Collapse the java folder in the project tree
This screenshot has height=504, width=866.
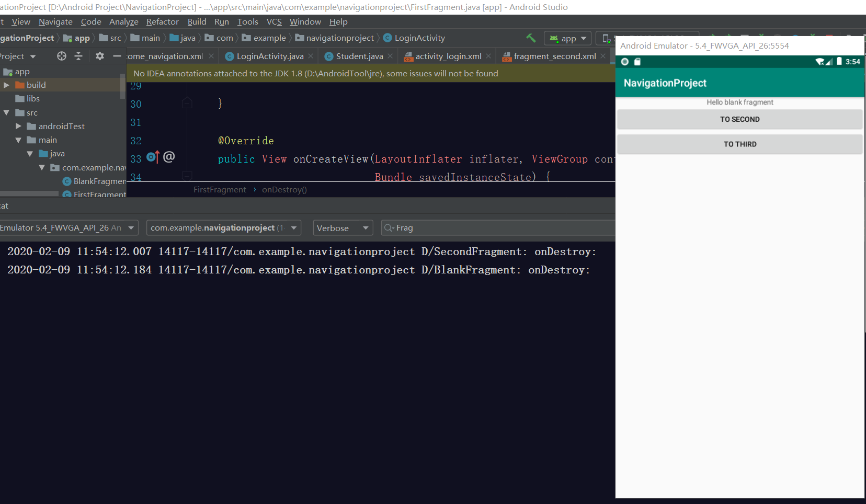pyautogui.click(x=30, y=154)
